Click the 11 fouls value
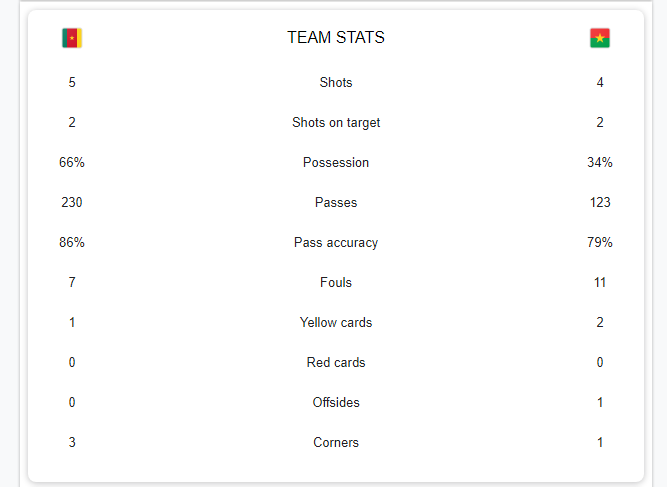Screen dimensions: 667x487 pos(600,282)
